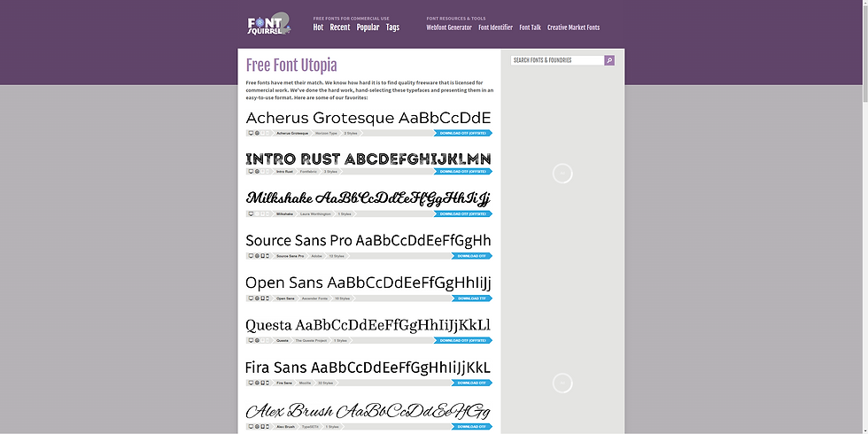Open the Fira Sans font sample
868x434 pixels.
(x=368, y=368)
